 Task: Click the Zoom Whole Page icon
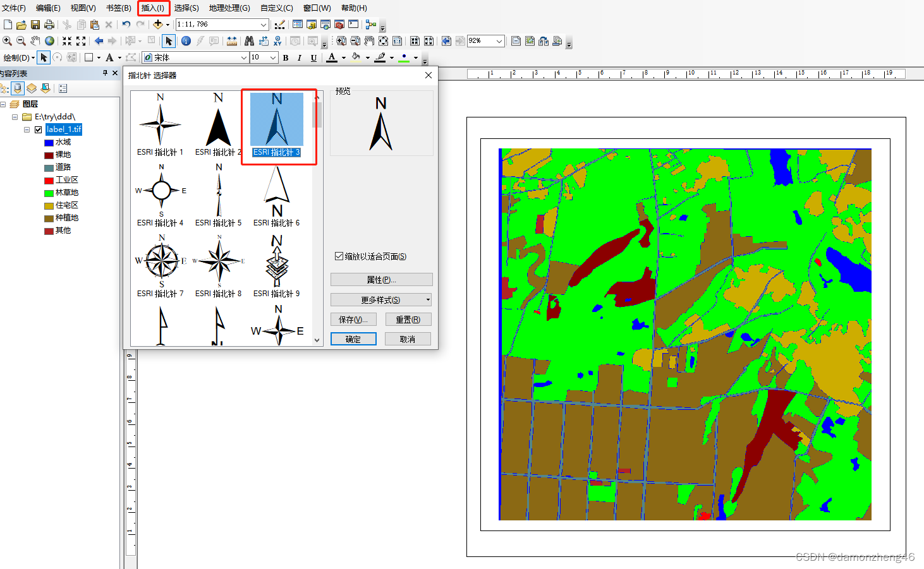(383, 41)
